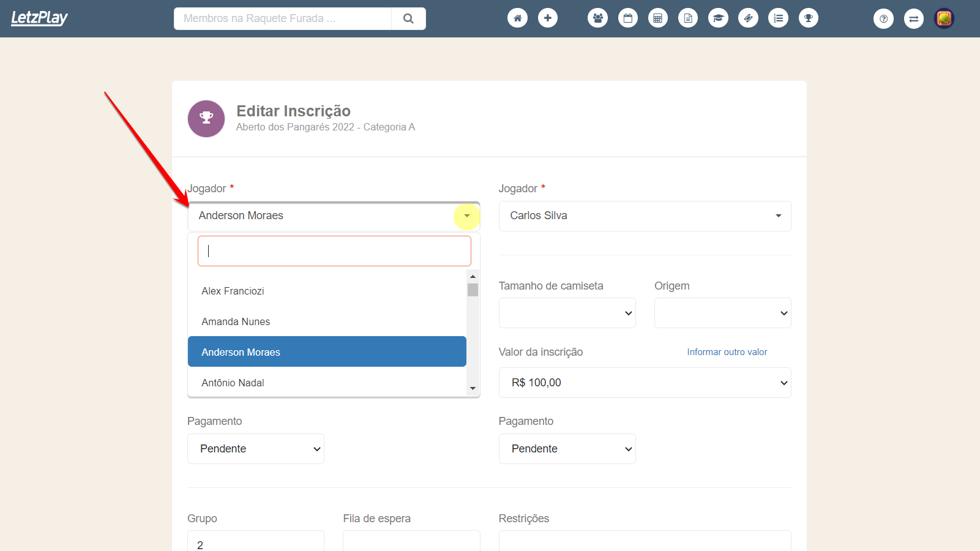Click the switch arrows icon
This screenshot has height=551, width=980.
click(x=913, y=19)
